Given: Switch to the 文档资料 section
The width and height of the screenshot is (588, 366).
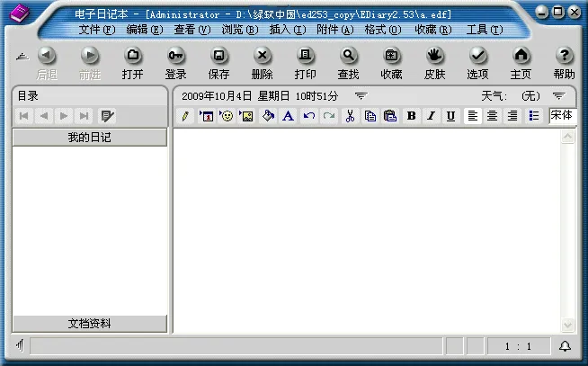Looking at the screenshot, I should [89, 324].
